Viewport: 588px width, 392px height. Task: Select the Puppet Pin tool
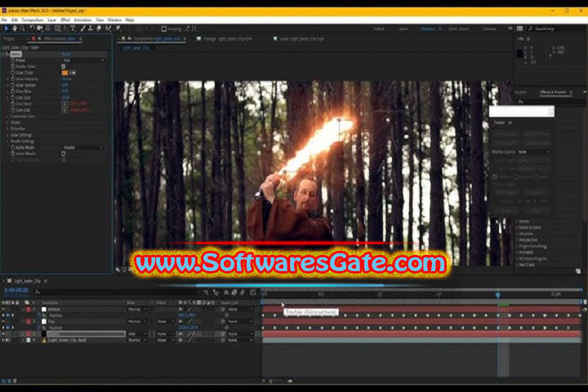118,29
